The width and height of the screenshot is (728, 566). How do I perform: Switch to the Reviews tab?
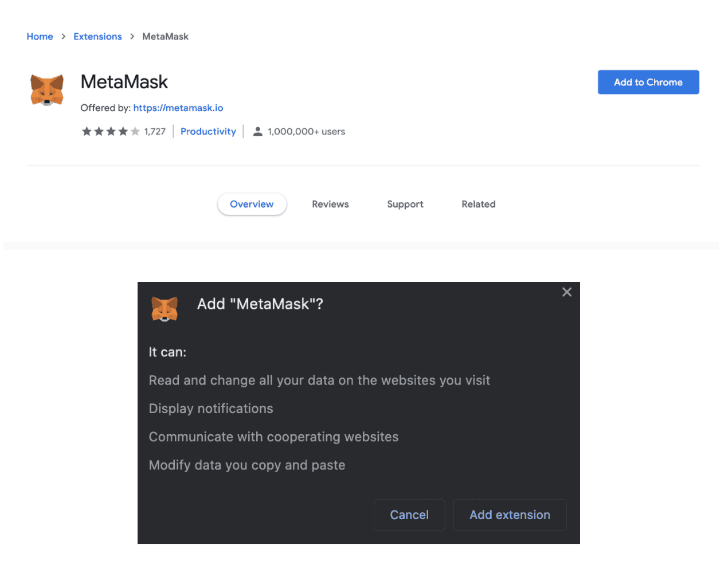point(330,204)
